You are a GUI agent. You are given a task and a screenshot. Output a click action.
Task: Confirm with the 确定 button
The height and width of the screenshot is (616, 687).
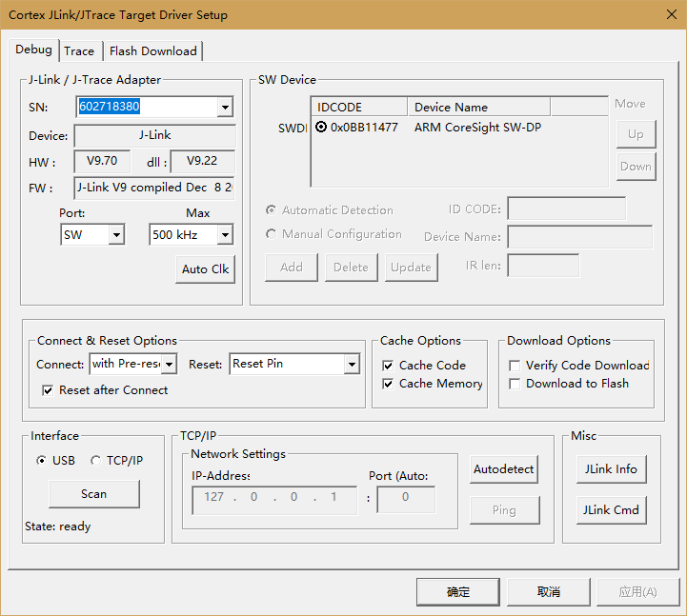pos(458,592)
